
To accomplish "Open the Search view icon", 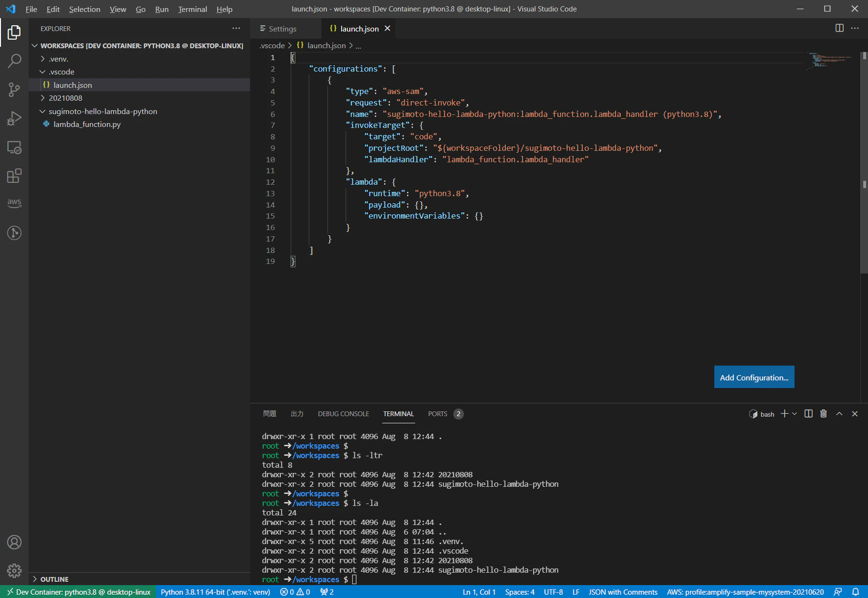I will pos(14,61).
